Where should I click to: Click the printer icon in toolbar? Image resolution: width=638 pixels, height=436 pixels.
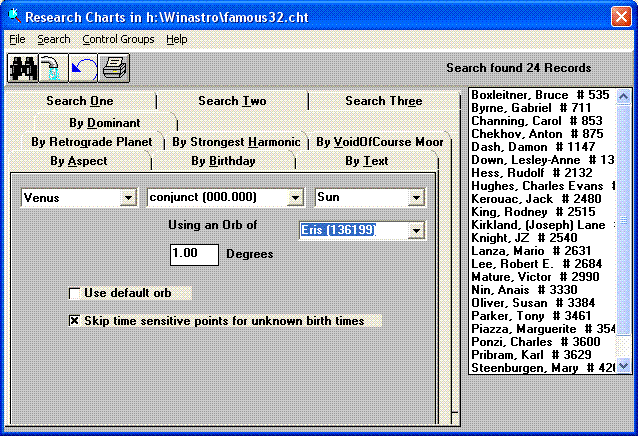113,68
